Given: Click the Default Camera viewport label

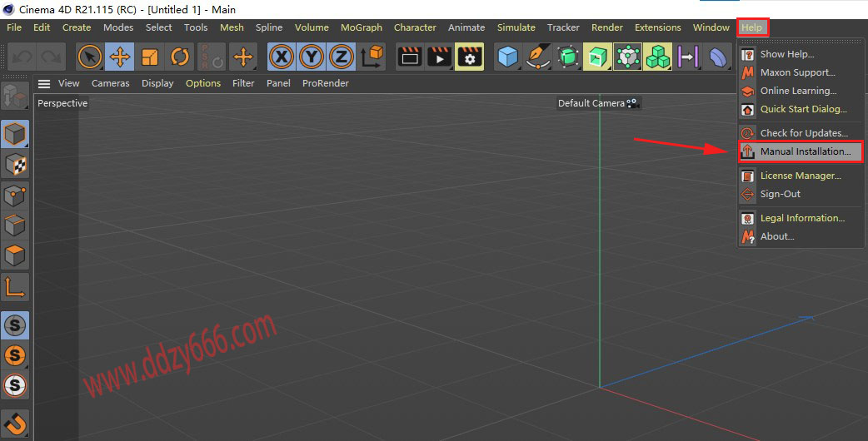Looking at the screenshot, I should [598, 103].
